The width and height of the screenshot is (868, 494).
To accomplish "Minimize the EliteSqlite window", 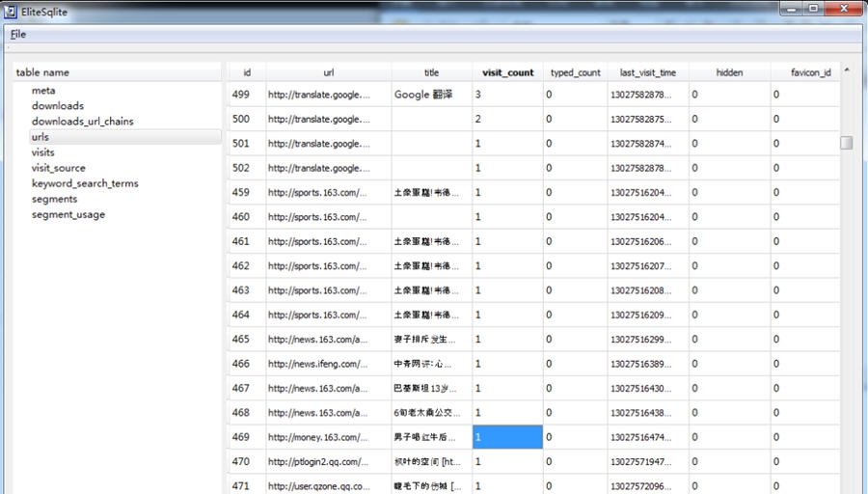I will (791, 9).
